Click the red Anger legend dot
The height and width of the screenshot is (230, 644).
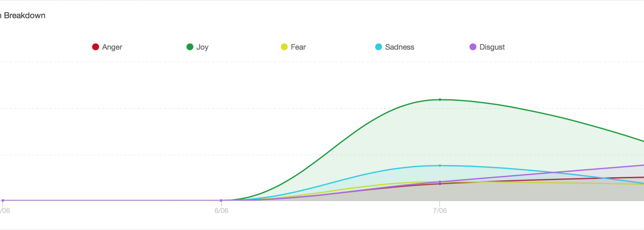(x=95, y=47)
